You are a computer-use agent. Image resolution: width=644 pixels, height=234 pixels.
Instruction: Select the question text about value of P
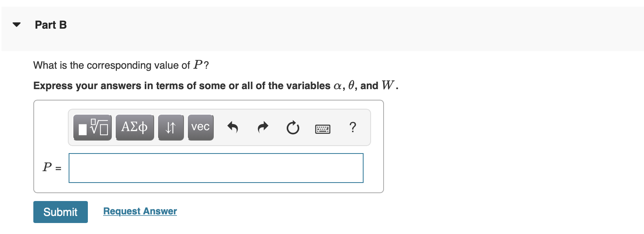[x=121, y=65]
